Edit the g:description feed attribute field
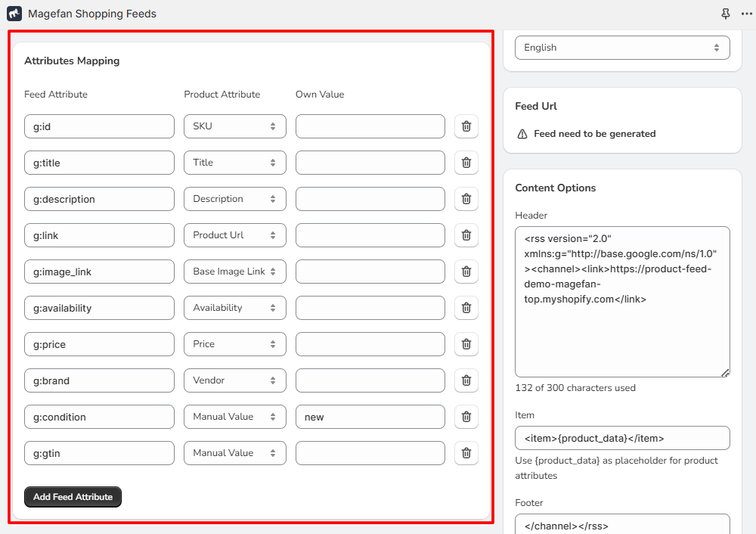Viewport: 756px width, 534px height. (99, 199)
